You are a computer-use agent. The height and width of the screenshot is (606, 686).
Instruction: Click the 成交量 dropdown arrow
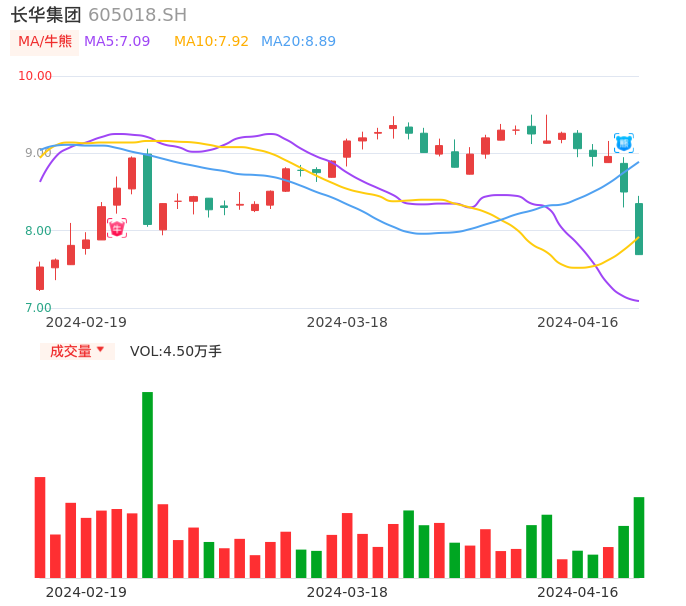coord(100,350)
